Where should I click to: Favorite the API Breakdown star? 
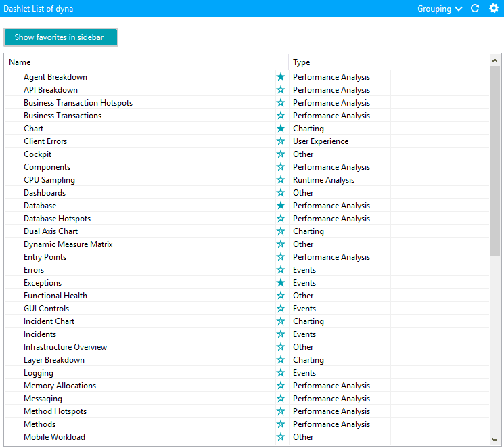click(281, 90)
